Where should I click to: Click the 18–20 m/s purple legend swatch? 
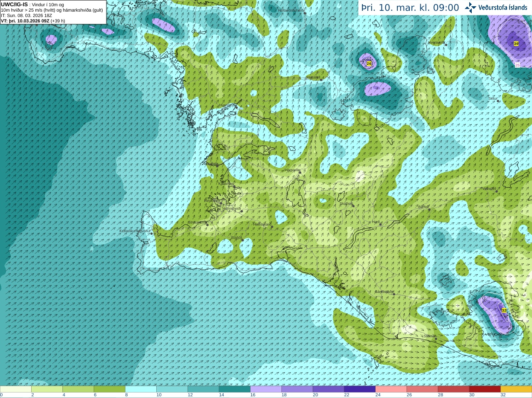(297, 389)
